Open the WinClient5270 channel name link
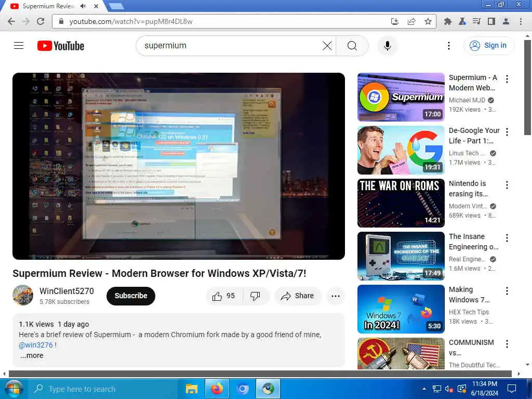Viewport: 532px width, 399px height. [66, 291]
